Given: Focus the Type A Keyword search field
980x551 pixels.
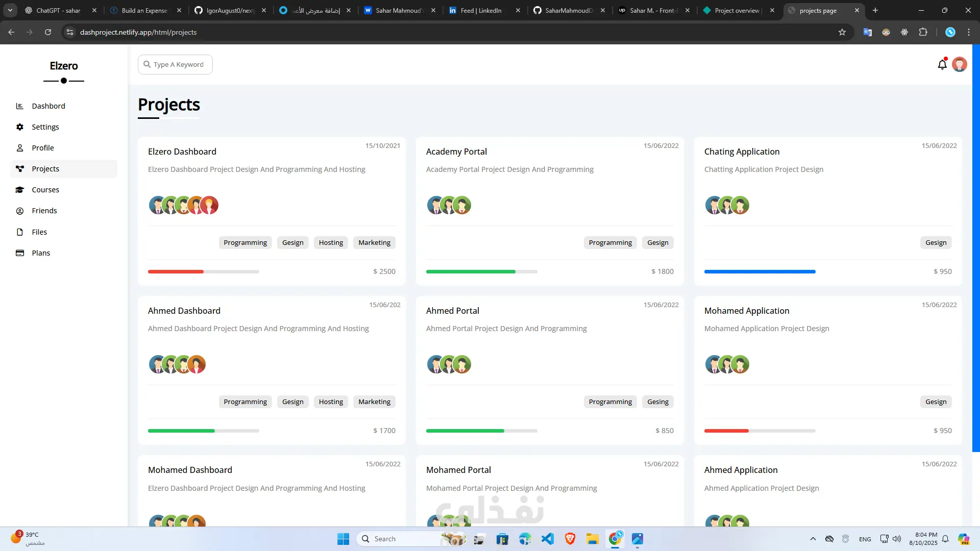Looking at the screenshot, I should click(179, 65).
